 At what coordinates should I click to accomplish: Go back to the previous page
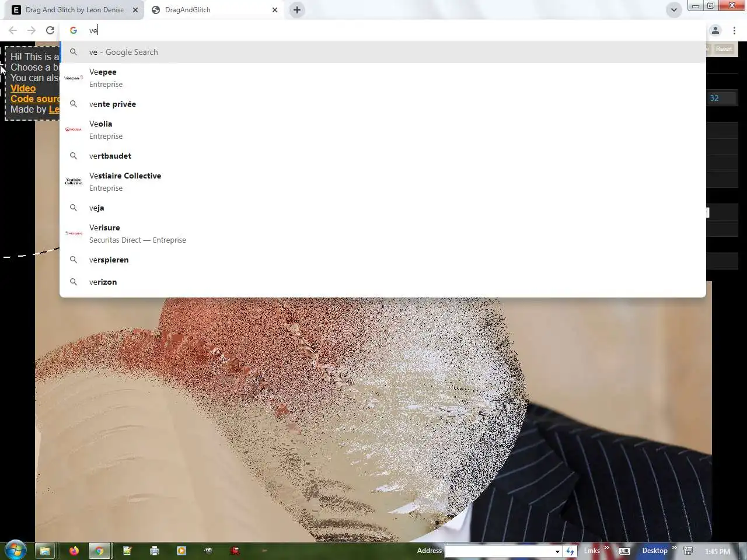(x=13, y=30)
